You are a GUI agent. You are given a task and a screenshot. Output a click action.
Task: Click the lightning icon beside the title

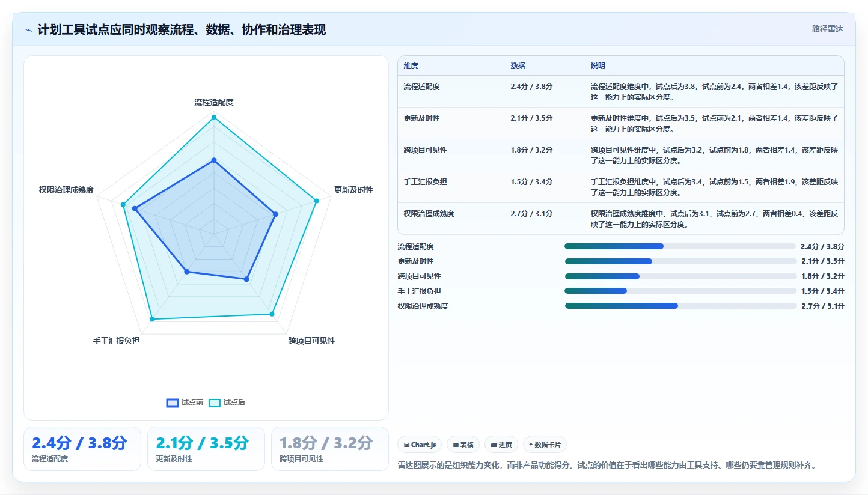click(x=29, y=30)
